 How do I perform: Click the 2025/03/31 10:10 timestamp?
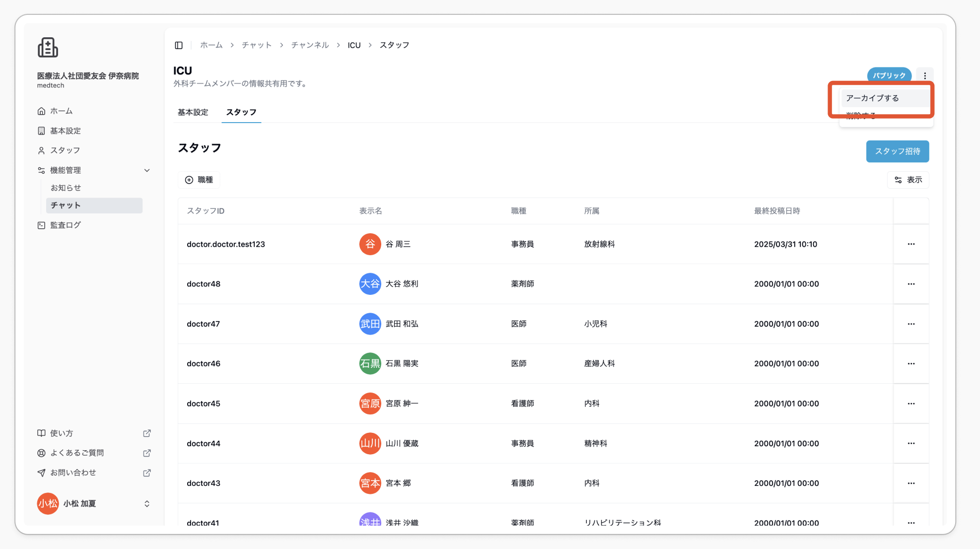click(x=785, y=244)
